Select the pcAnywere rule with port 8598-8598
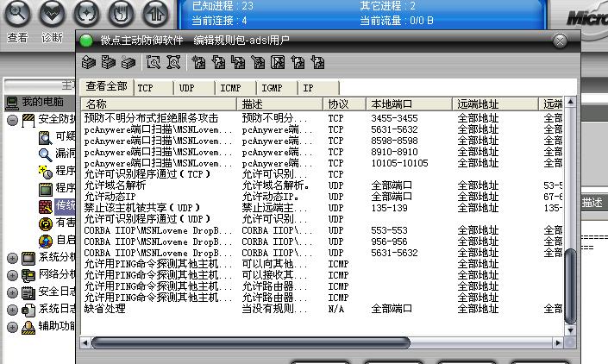This screenshot has width=608, height=364. pyautogui.click(x=322, y=141)
